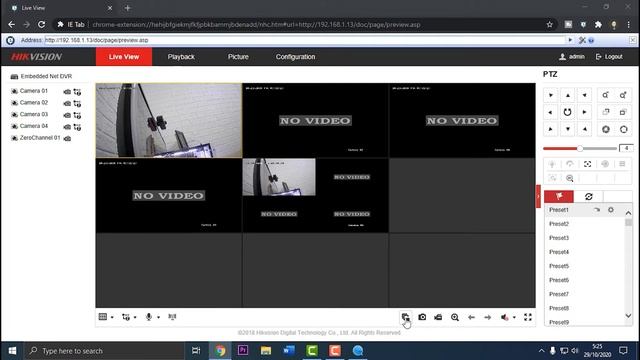Open window division layout dropdown arrow
The width and height of the screenshot is (640, 360).
[x=112, y=317]
